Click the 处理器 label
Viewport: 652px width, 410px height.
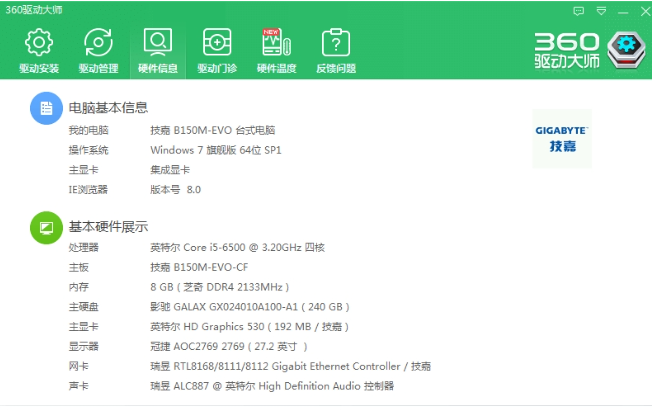click(84, 247)
